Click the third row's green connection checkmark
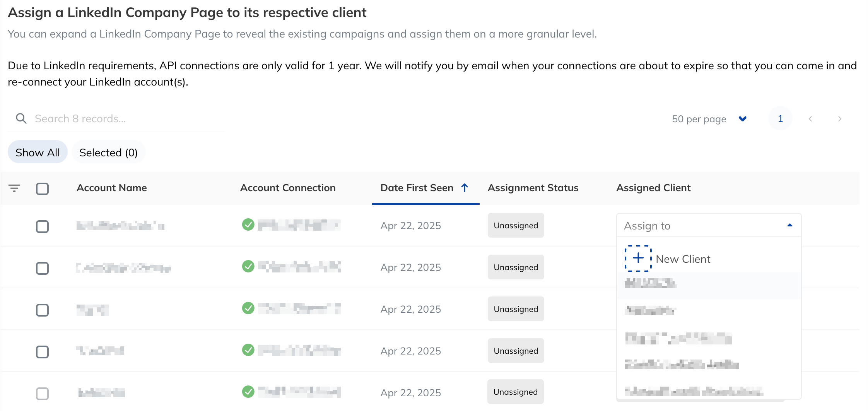The image size is (868, 411). [x=248, y=308]
